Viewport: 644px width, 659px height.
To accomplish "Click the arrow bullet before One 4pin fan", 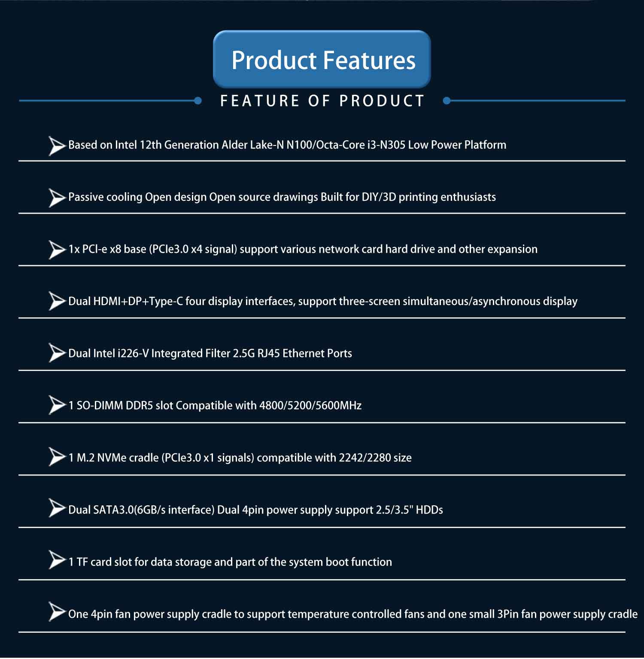I will pyautogui.click(x=56, y=612).
